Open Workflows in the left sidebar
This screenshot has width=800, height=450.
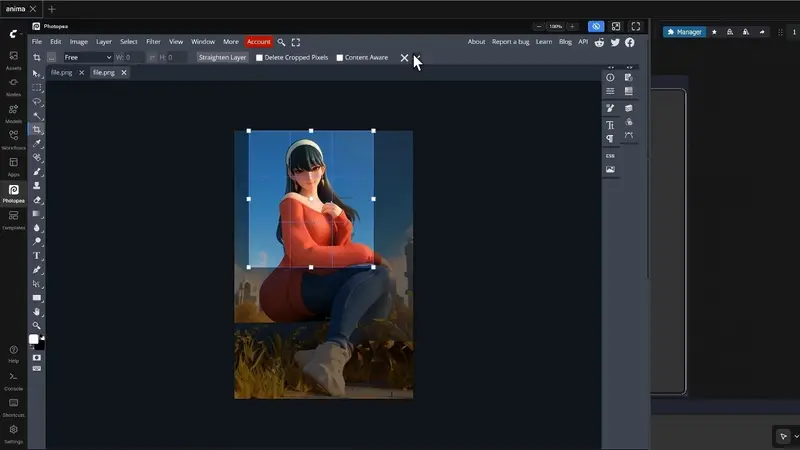point(13,140)
